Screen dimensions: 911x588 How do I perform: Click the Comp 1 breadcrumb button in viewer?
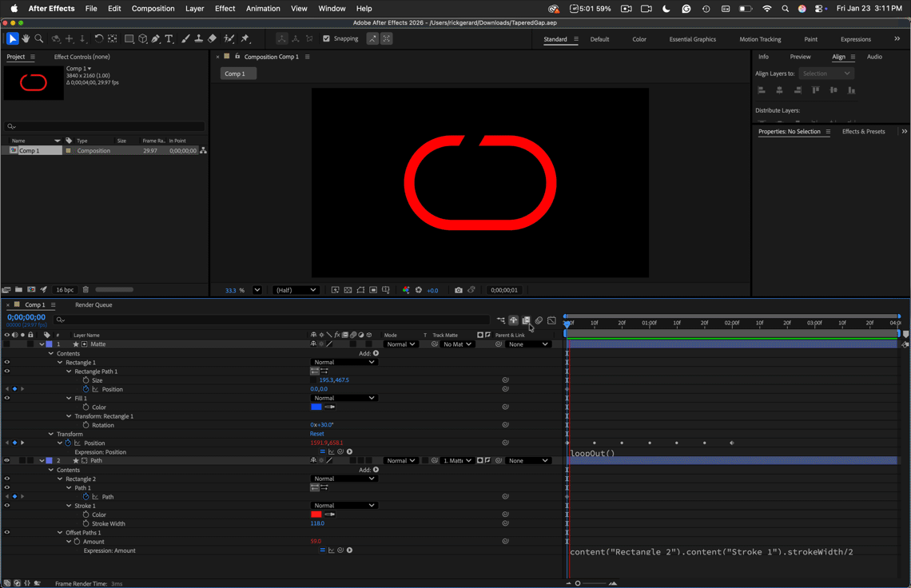pyautogui.click(x=237, y=73)
